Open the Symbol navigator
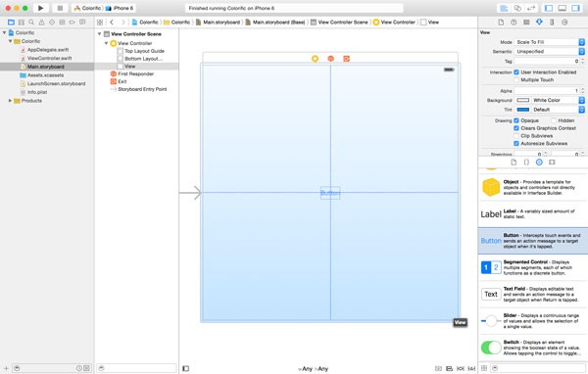Screen dimensions: 588x374 [22, 23]
